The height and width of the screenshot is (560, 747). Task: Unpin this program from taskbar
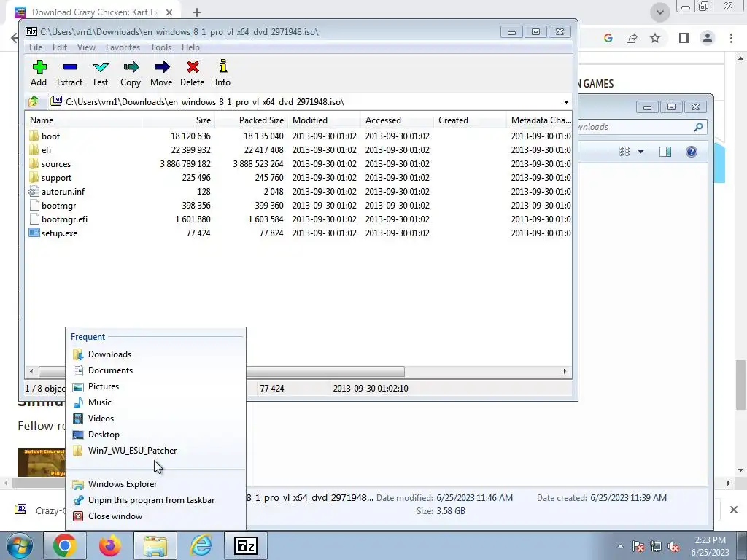(156, 500)
